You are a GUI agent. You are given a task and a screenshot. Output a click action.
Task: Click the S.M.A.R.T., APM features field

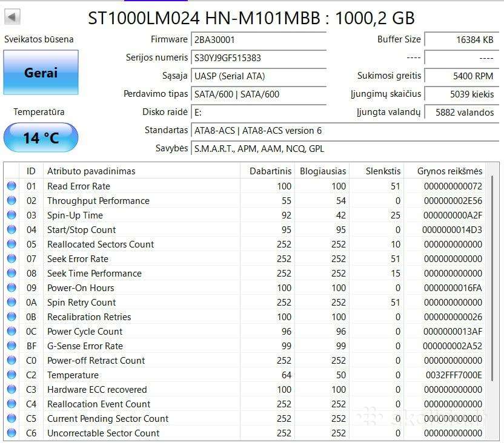[x=345, y=149]
